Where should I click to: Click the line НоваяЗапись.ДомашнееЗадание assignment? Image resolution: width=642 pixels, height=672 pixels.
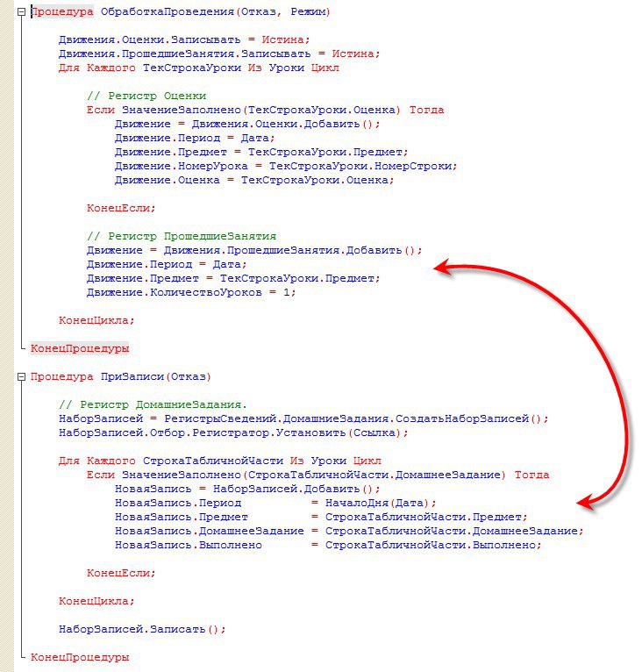pyautogui.click(x=349, y=532)
